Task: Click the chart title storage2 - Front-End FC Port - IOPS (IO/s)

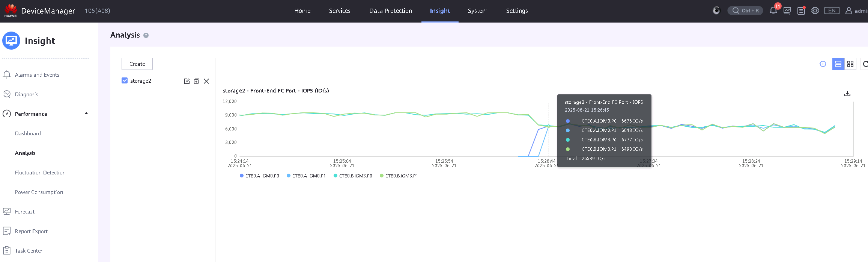Action: [x=276, y=91]
